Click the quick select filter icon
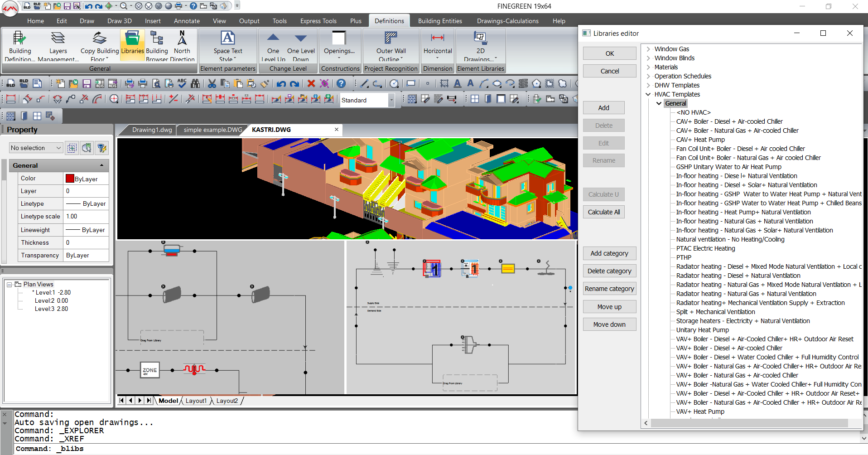 [102, 148]
